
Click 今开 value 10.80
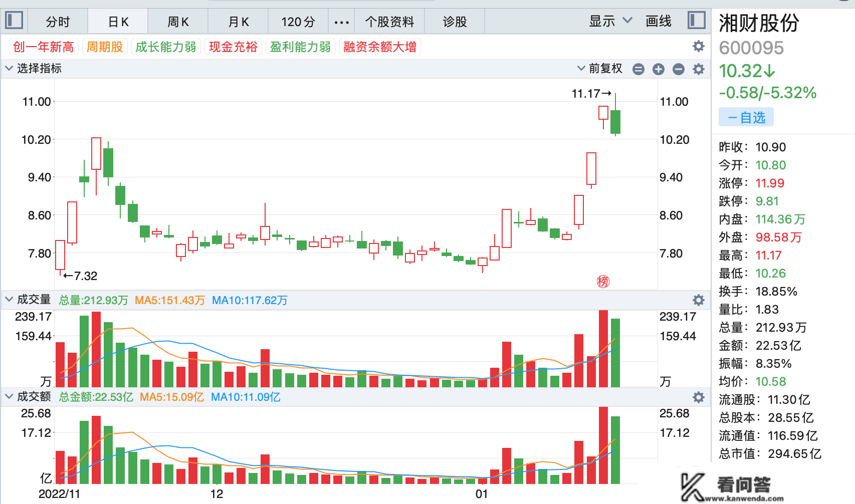771,165
